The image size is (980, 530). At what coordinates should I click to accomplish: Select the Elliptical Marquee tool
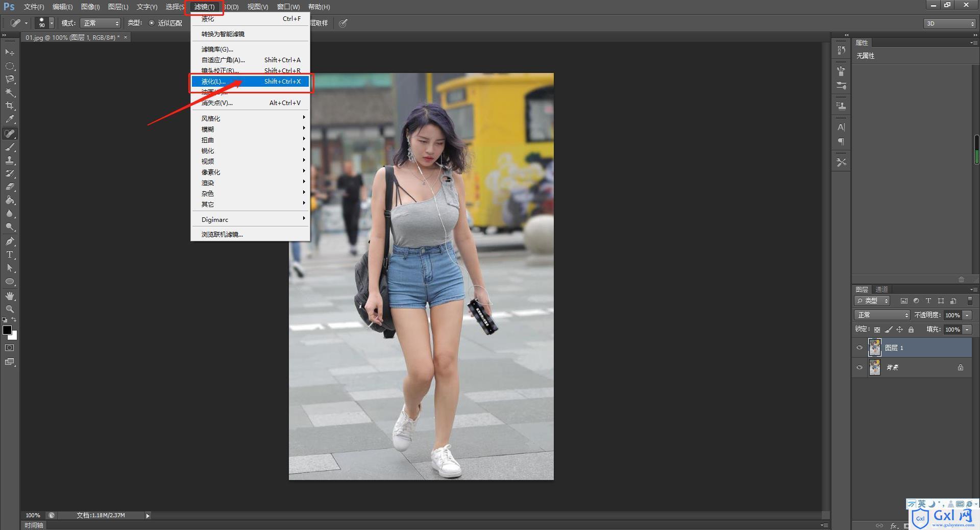coord(10,66)
